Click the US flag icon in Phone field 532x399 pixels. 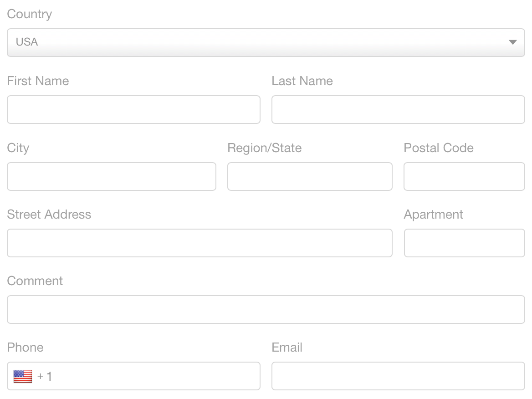[23, 376]
